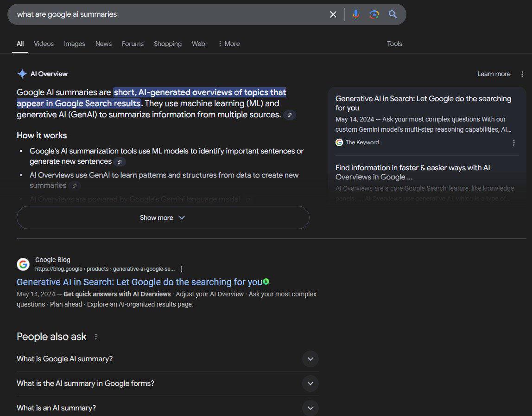Expand 'What is the AI summary in Google forms?'
Screen dimensions: 532x416
click(x=310, y=384)
